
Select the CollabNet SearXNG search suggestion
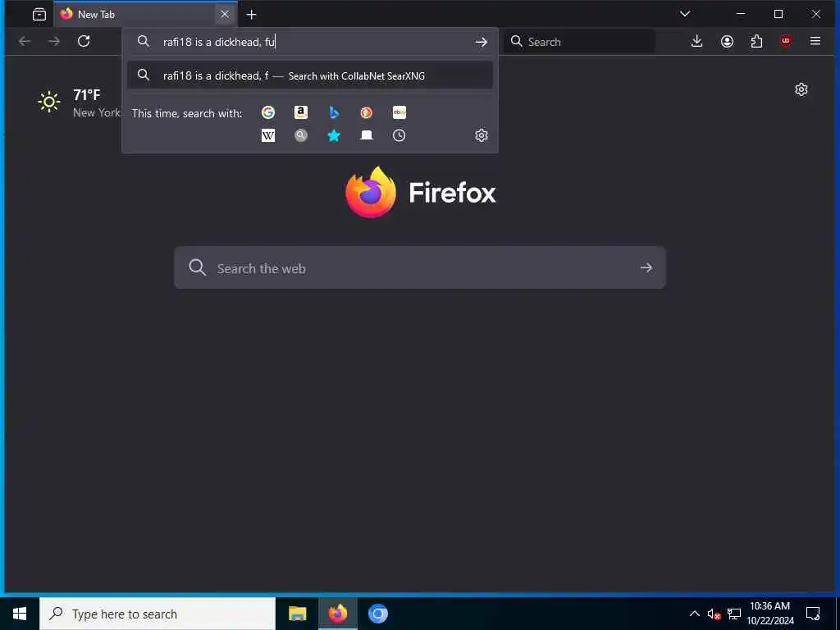310,75
